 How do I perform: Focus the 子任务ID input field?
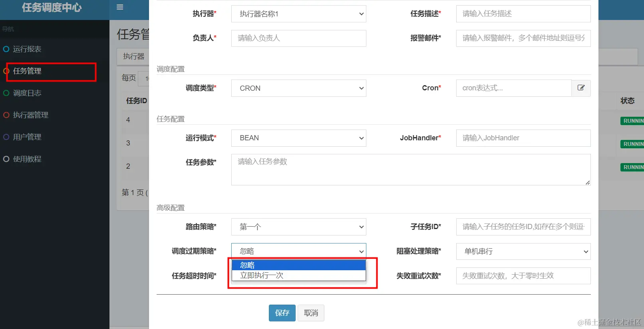tap(523, 227)
